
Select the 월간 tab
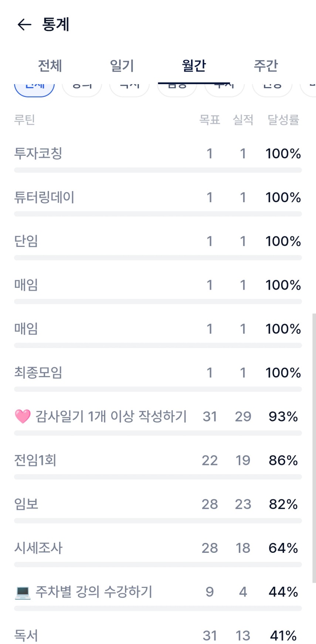pos(194,66)
